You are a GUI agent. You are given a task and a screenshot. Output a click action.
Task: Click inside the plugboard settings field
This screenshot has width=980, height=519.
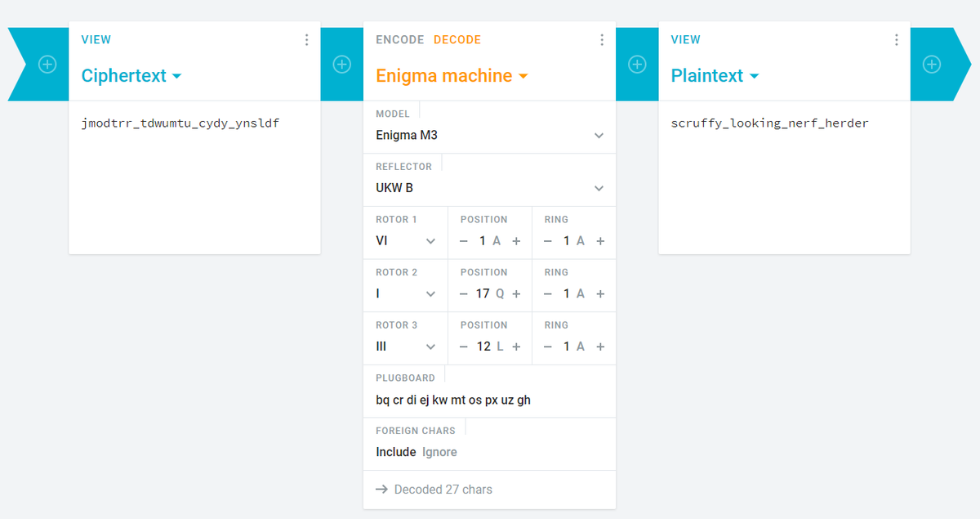[x=452, y=400]
